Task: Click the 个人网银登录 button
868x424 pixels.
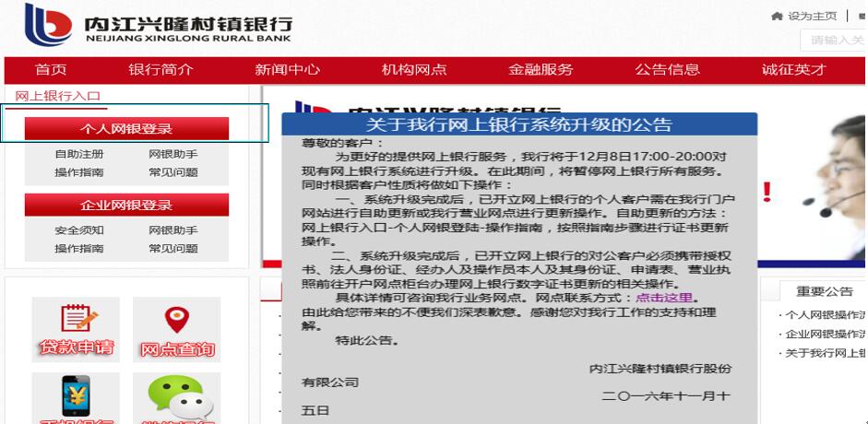Action: pos(126,129)
